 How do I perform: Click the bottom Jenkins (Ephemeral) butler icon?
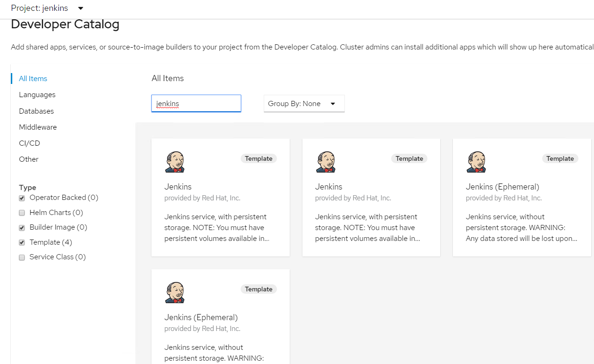pyautogui.click(x=175, y=293)
